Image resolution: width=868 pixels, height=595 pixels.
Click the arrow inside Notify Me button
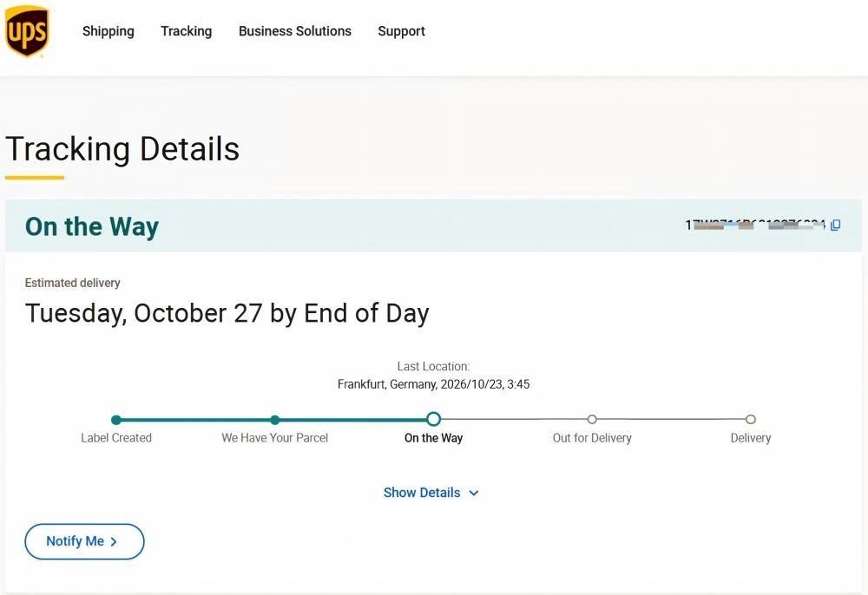(x=114, y=541)
